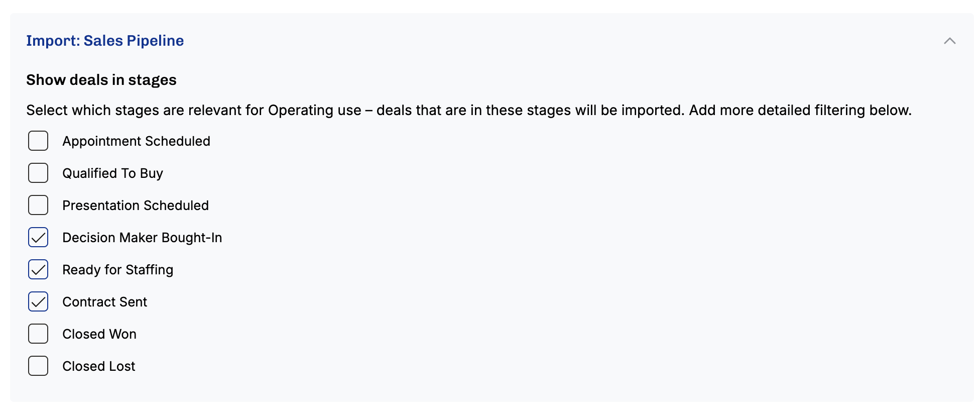Click the 'Qualified To Buy' label text
Image resolution: width=980 pixels, height=412 pixels.
pyautogui.click(x=112, y=173)
